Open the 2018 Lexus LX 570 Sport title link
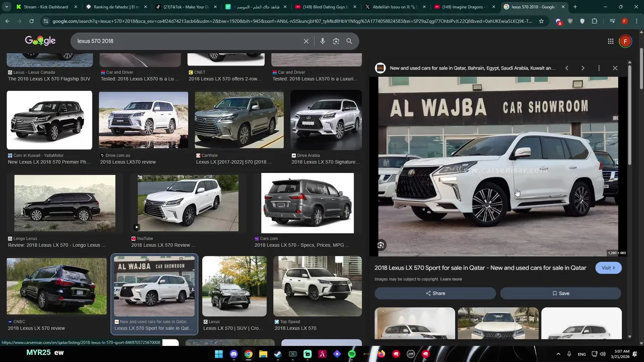The width and height of the screenshot is (644, 362). point(480,268)
